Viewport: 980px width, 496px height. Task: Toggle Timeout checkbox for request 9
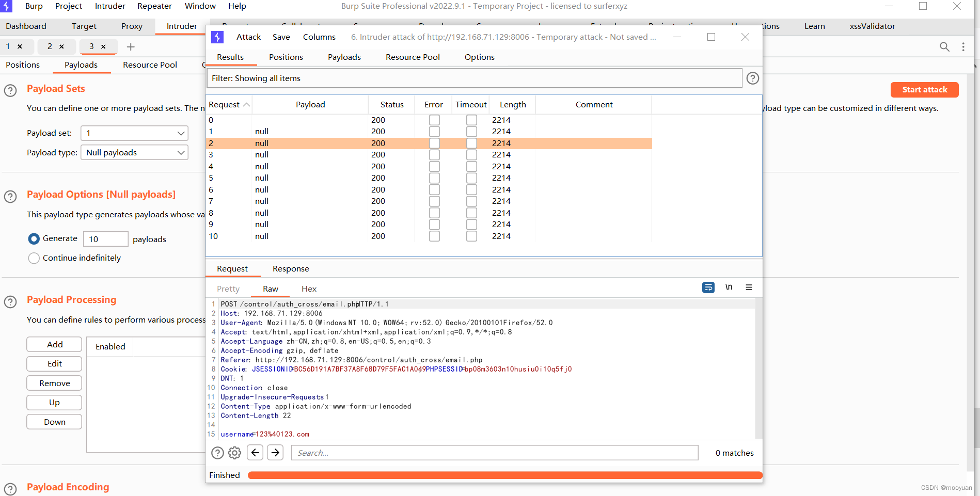point(471,225)
